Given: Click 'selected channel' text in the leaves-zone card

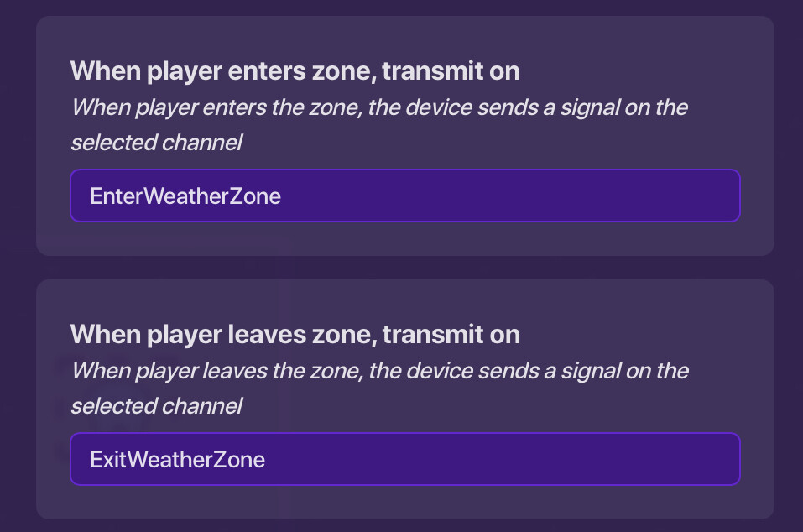Looking at the screenshot, I should pyautogui.click(x=156, y=407).
